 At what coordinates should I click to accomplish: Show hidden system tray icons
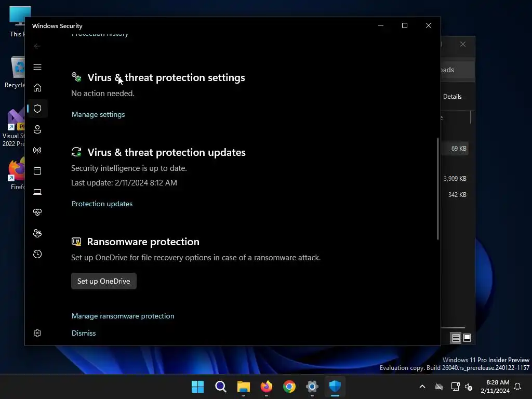pyautogui.click(x=422, y=387)
